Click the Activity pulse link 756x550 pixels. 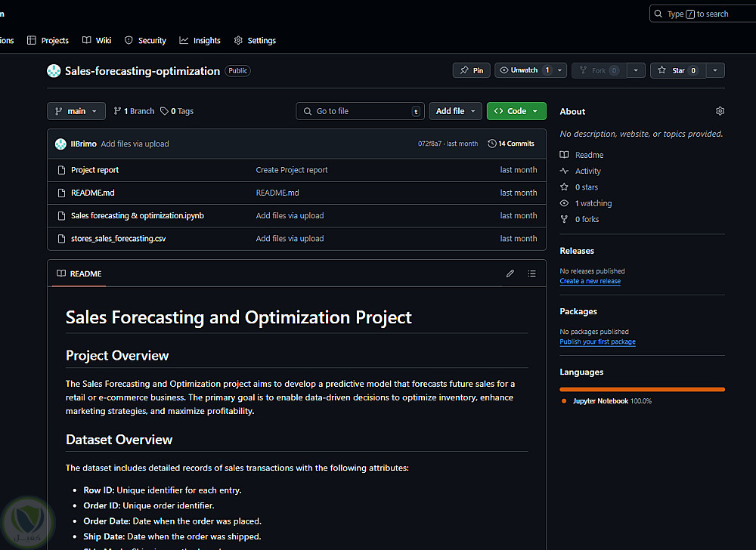(587, 171)
